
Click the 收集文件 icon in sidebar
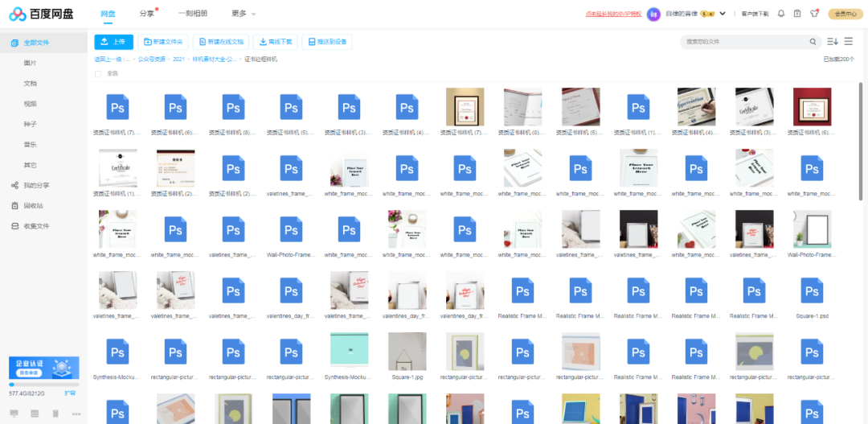point(15,226)
